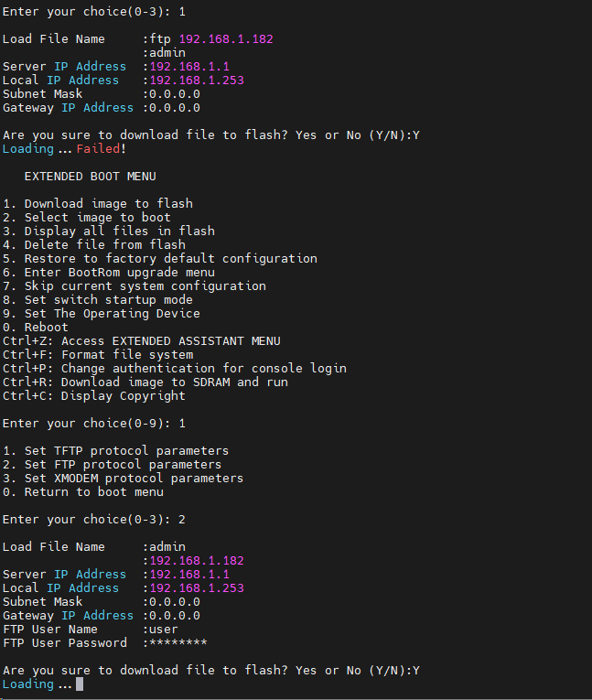This screenshot has height=700, width=592.
Task: Click "Ctrl+F: Format file system" line
Action: point(98,355)
